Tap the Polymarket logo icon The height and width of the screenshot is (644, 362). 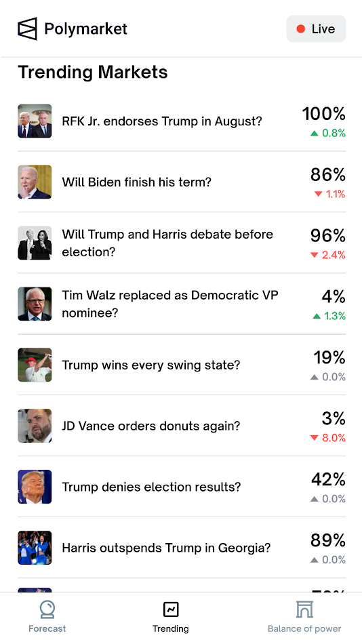click(27, 28)
